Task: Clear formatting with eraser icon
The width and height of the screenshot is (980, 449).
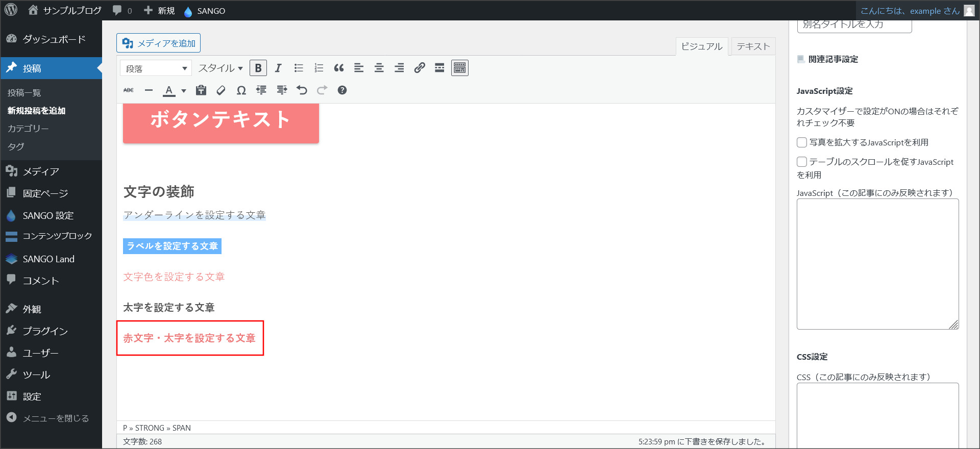Action: click(221, 90)
